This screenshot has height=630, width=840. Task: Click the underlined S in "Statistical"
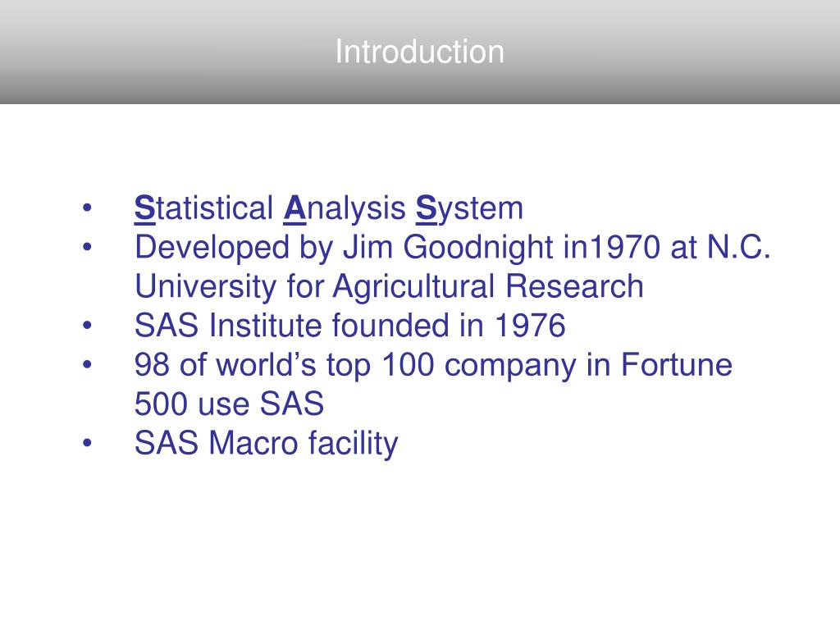144,208
